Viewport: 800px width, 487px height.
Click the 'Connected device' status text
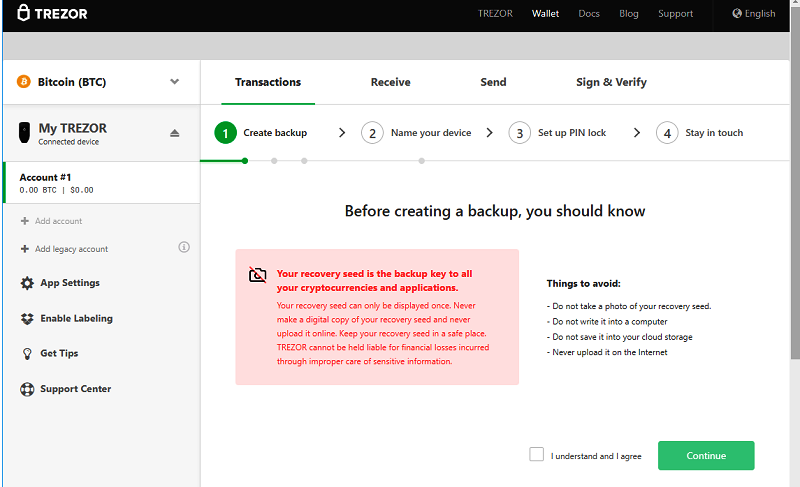[69, 142]
